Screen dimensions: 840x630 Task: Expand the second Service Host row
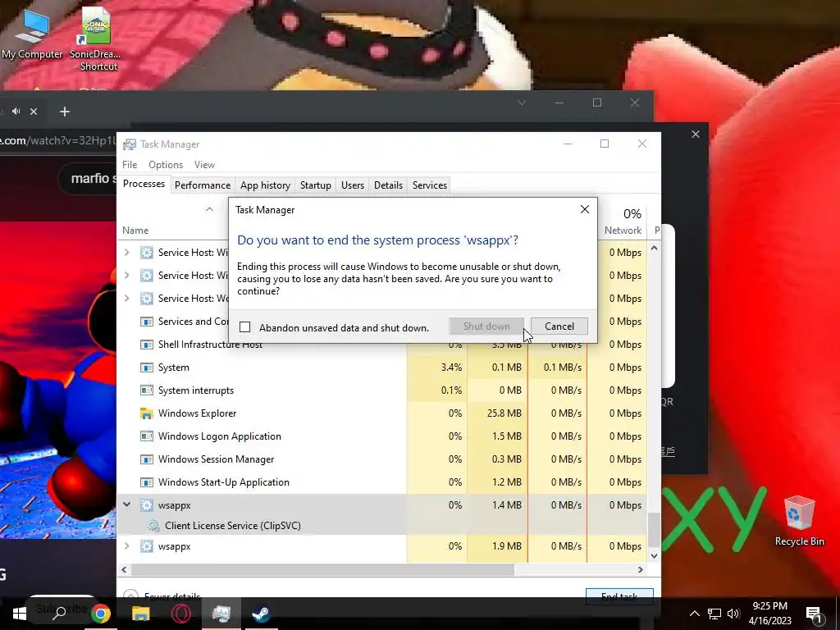[x=127, y=276]
